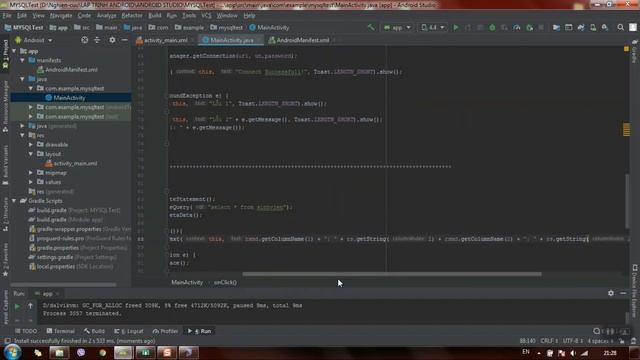Click the taskbar volume icon
Viewport: 640px width, 360px height.
point(573,353)
